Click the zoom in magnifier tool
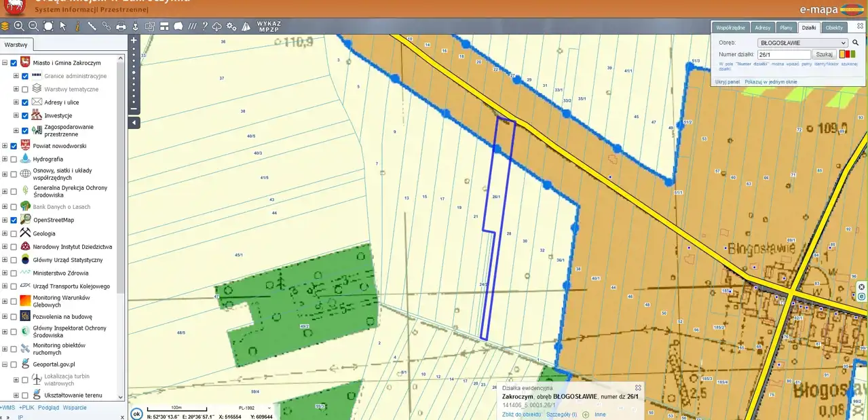This screenshot has width=868, height=420. [x=19, y=26]
